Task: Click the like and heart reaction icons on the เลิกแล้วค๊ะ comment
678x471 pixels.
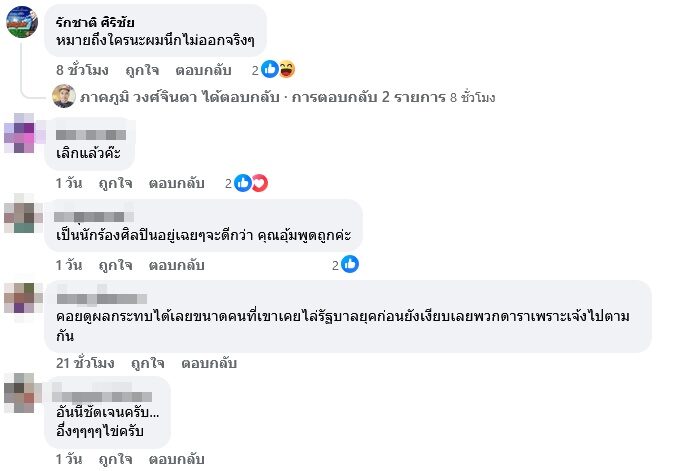Action: 251,183
